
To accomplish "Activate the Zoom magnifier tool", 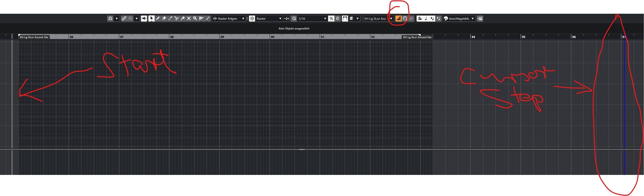I will pyautogui.click(x=195, y=19).
